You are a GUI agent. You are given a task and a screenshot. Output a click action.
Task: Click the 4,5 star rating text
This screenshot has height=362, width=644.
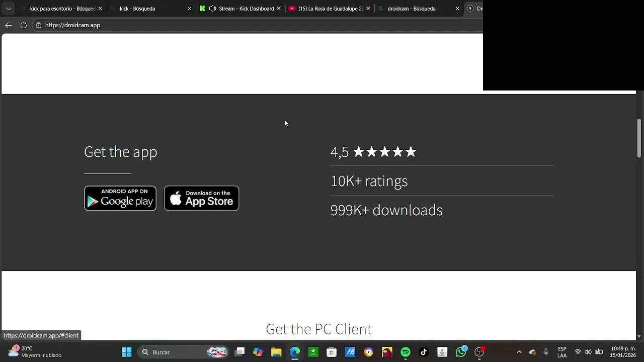pos(373,152)
